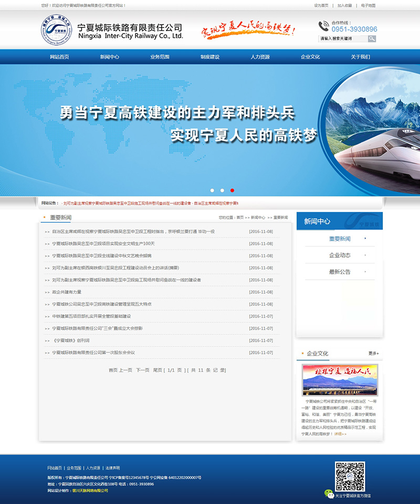
Task: Click the QR code image in footer
Action: 350,476
